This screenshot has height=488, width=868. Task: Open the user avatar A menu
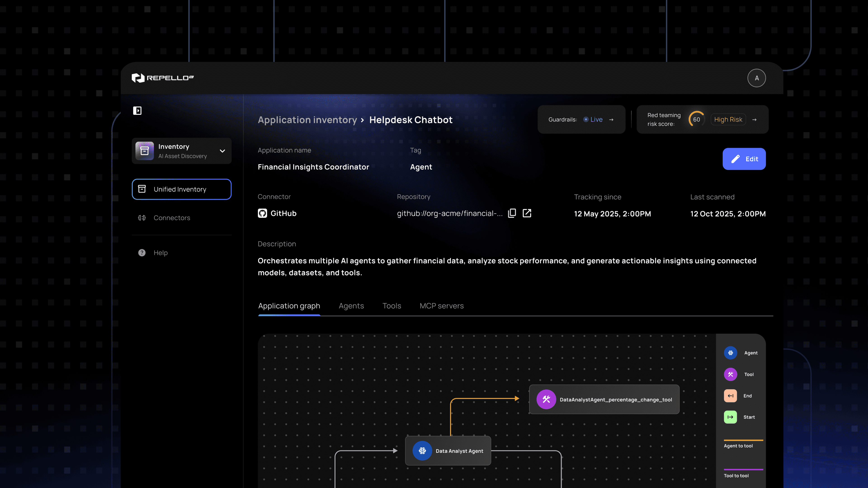click(757, 78)
